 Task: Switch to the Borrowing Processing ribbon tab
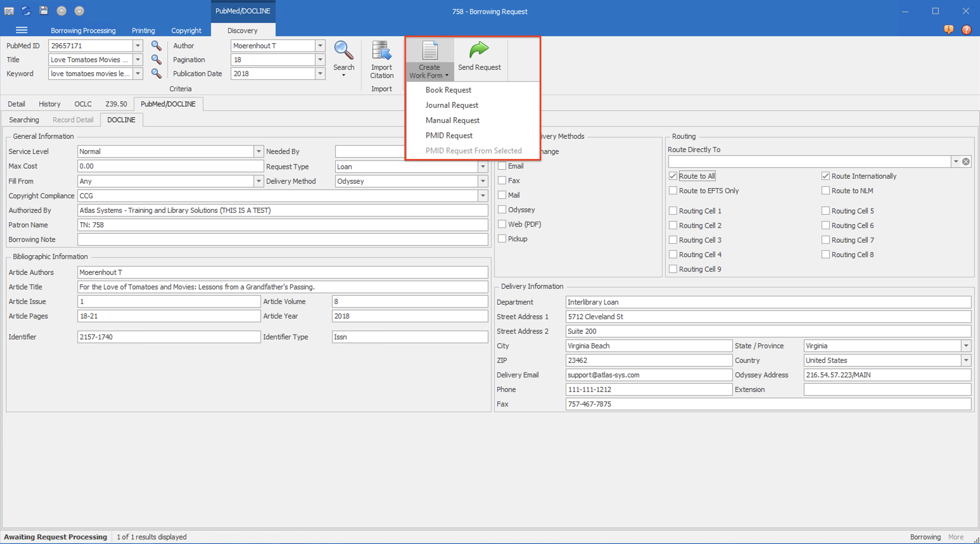point(83,30)
